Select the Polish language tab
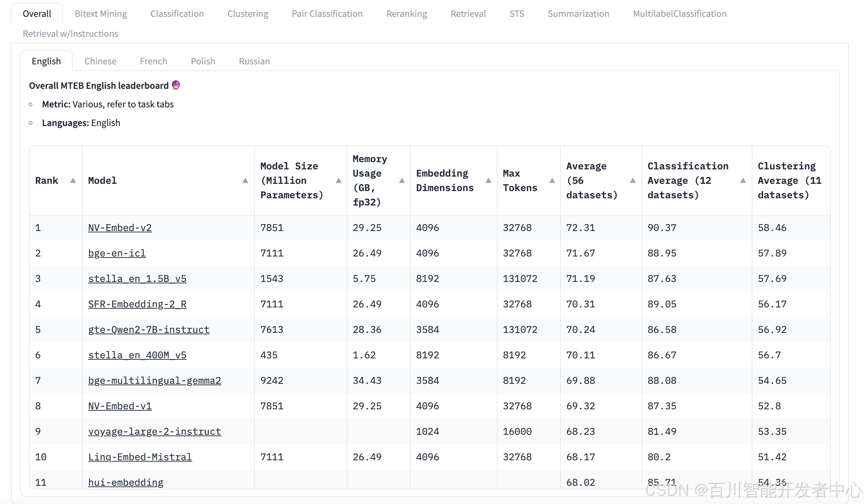864x504 pixels. point(203,61)
